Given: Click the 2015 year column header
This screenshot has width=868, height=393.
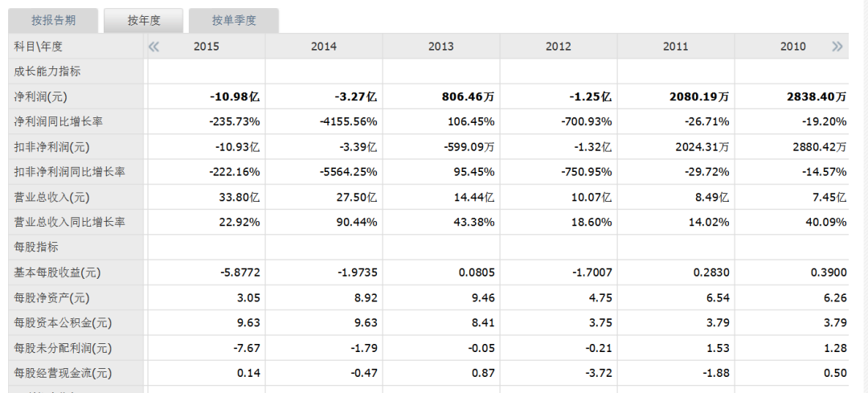Looking at the screenshot, I should click(207, 47).
